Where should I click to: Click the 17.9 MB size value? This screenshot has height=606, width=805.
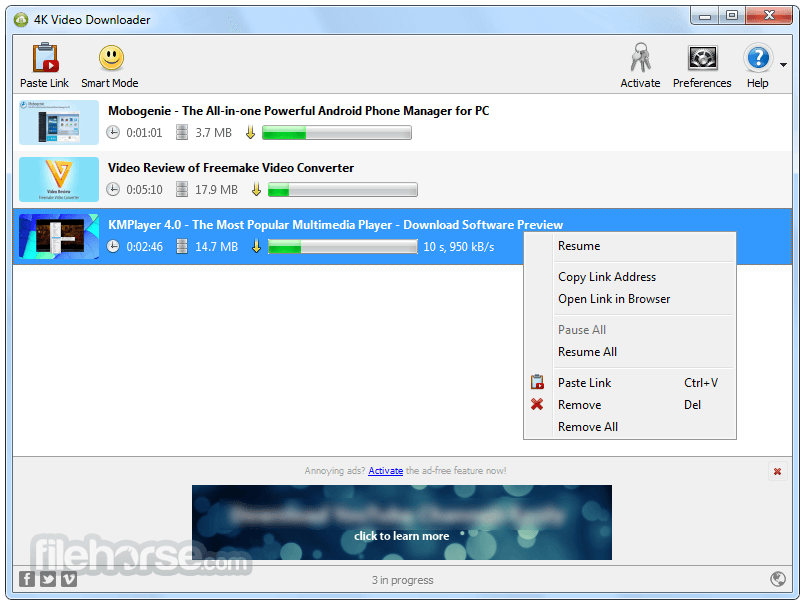tap(217, 190)
